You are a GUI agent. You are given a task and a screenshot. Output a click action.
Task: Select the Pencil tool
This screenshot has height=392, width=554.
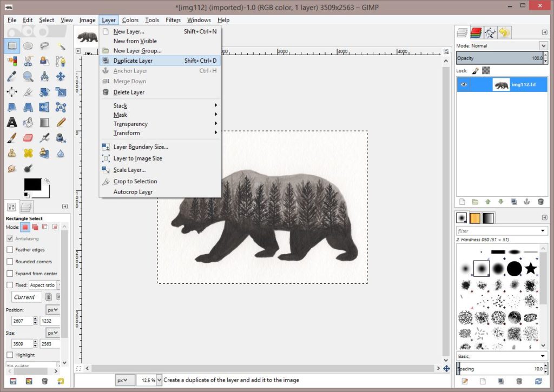61,122
